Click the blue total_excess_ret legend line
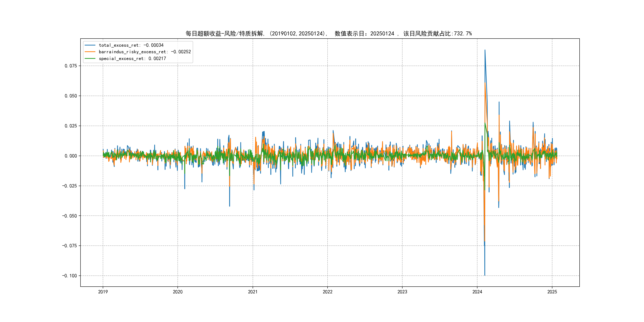Viewport: 644px width, 322px height. pyautogui.click(x=90, y=45)
